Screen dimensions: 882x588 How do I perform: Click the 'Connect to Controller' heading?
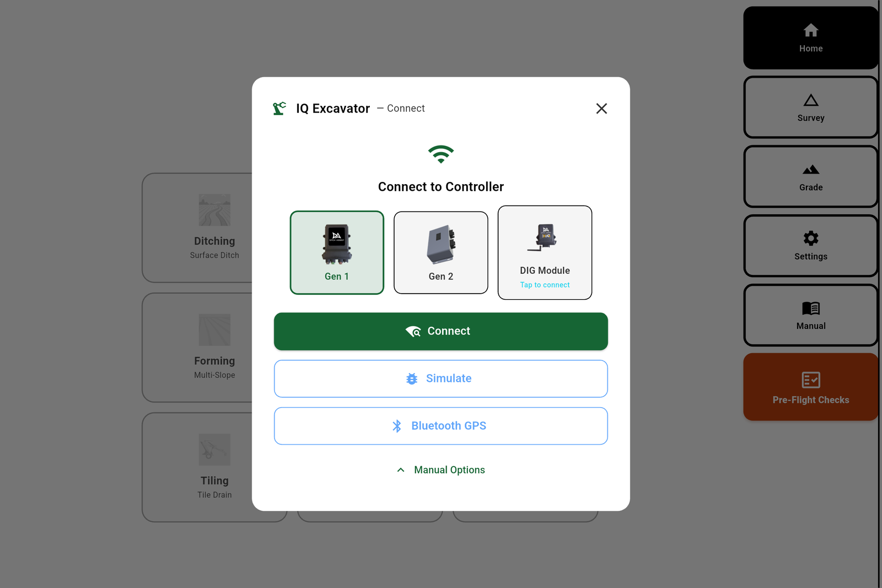point(441,187)
